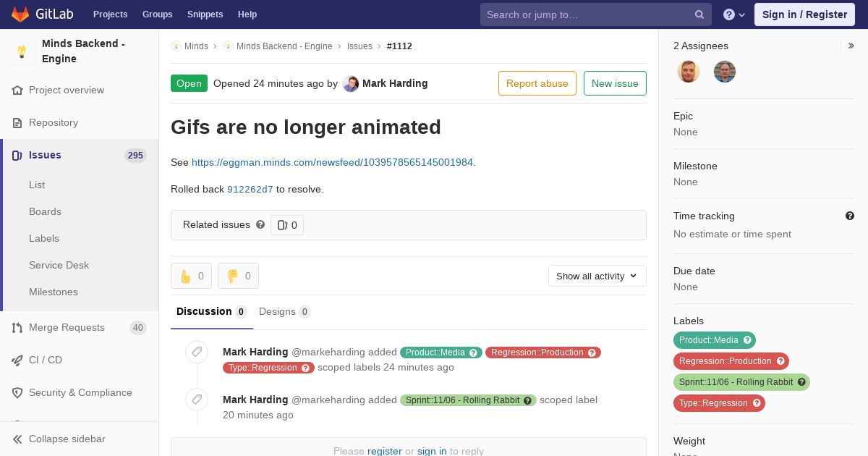Open the commit 912262d7 link
The width and height of the screenshot is (868, 456).
[250, 190]
